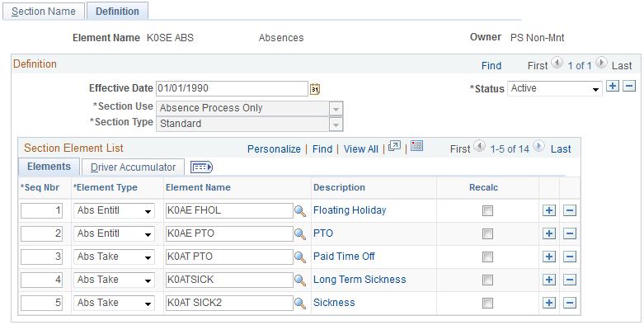Click the Personalize link
Image resolution: width=644 pixels, height=325 pixels.
tap(274, 148)
